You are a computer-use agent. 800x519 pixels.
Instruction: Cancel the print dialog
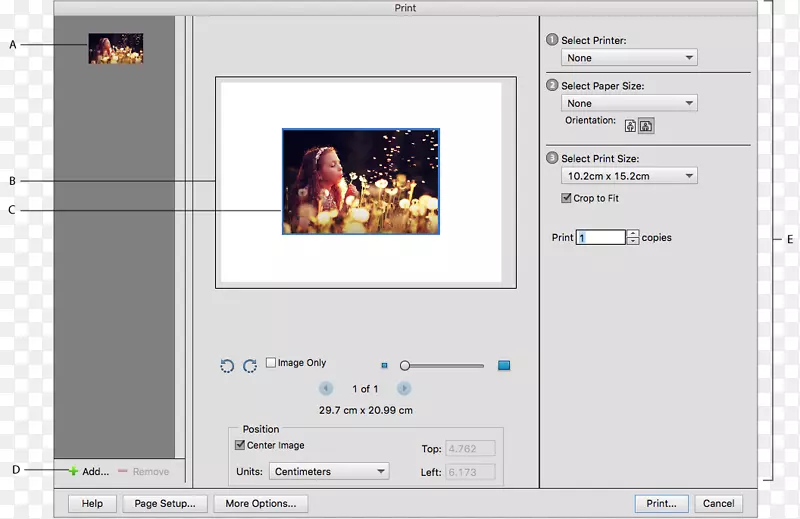[718, 504]
